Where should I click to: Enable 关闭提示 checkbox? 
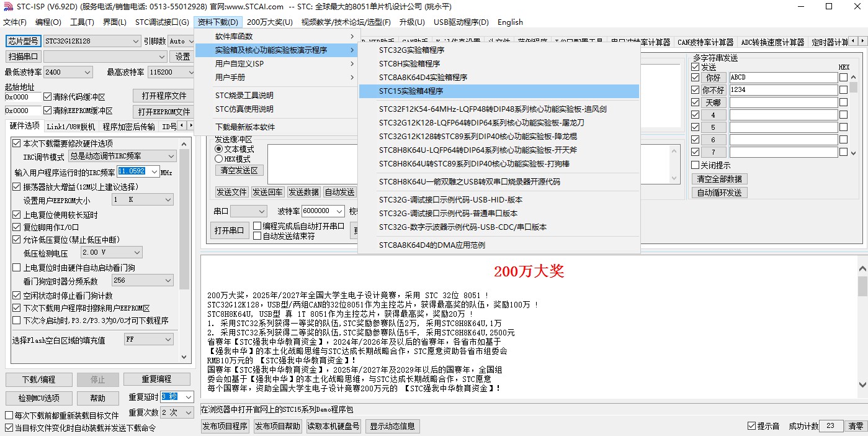695,165
